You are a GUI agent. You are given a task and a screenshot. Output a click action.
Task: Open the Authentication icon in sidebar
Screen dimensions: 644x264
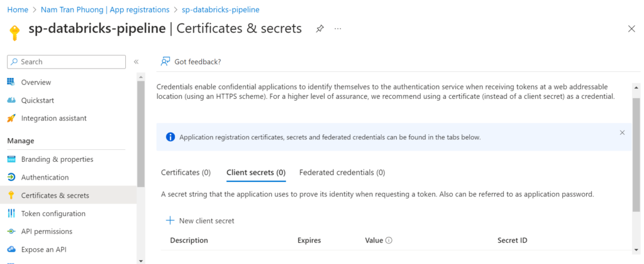(x=11, y=177)
